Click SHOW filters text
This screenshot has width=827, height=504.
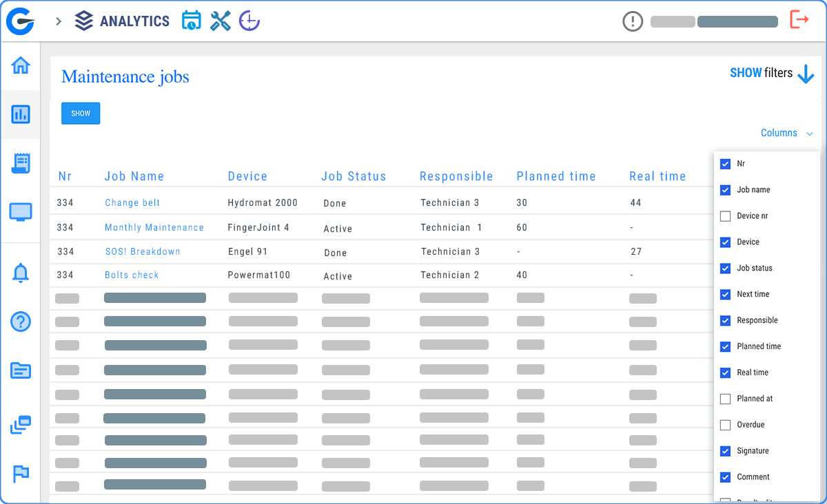coord(761,73)
